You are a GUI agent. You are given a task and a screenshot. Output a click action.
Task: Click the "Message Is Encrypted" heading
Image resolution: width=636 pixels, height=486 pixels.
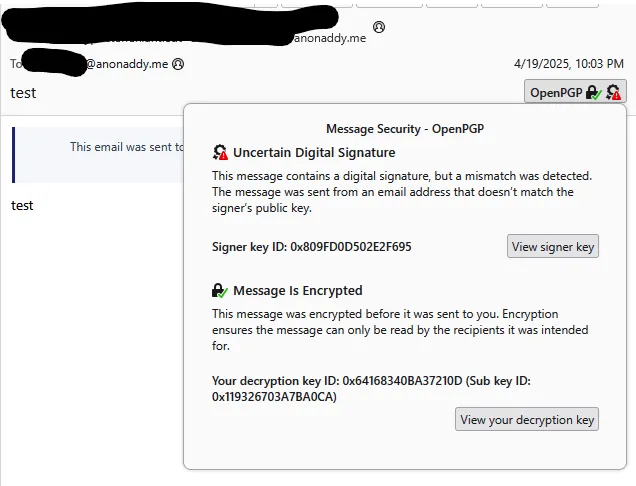click(298, 290)
